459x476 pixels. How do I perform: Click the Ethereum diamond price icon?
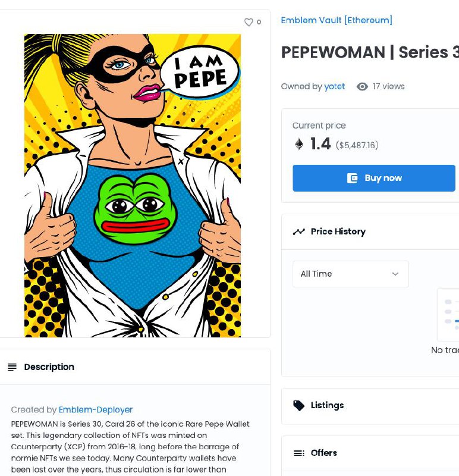click(x=299, y=144)
